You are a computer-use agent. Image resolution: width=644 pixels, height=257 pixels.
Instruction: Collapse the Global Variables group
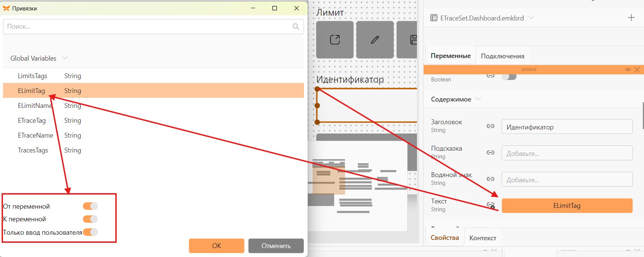coord(65,58)
